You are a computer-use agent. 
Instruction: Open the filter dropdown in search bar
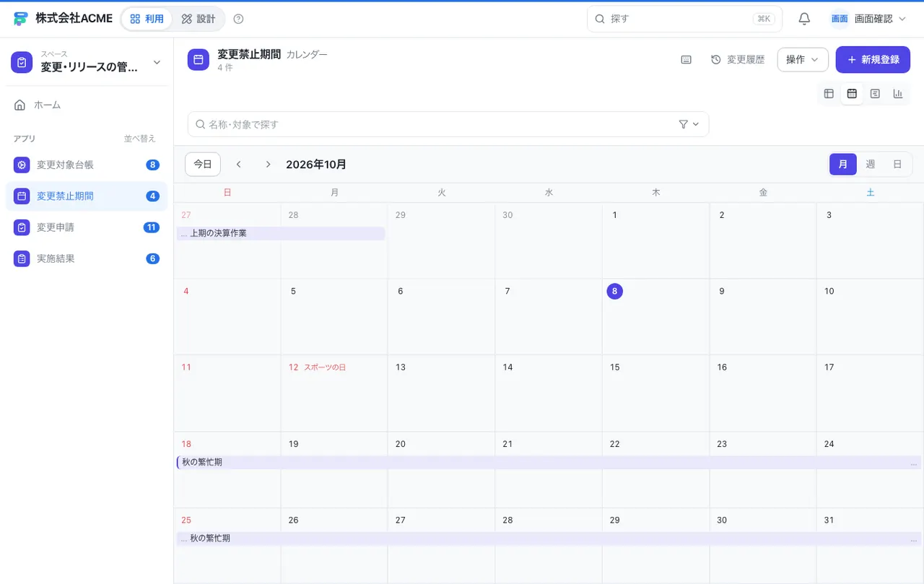(689, 124)
